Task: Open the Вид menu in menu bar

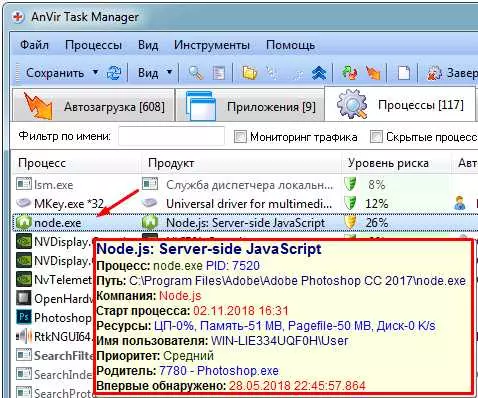Action: pyautogui.click(x=148, y=45)
